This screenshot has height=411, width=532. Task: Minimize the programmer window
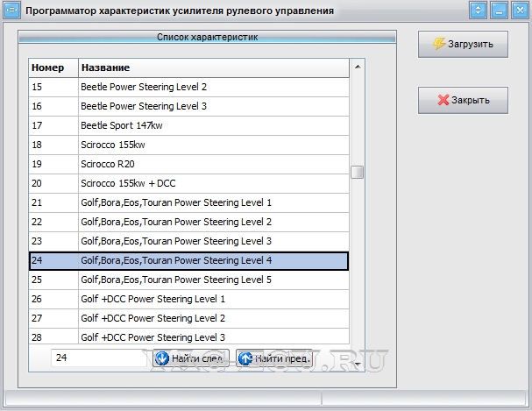point(499,11)
